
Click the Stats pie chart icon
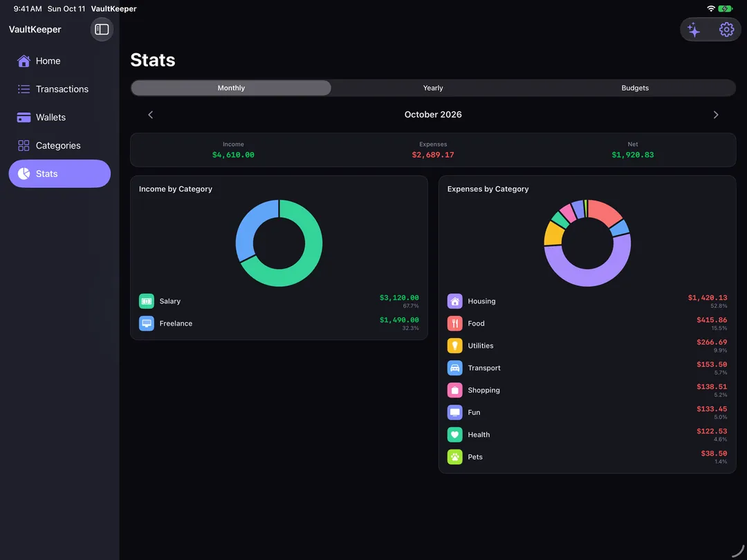pyautogui.click(x=24, y=174)
